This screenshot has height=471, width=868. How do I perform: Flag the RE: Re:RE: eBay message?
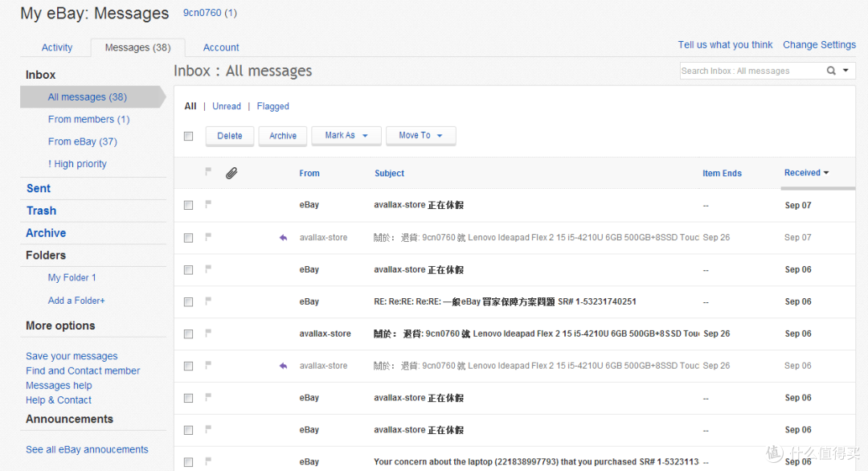(x=208, y=301)
